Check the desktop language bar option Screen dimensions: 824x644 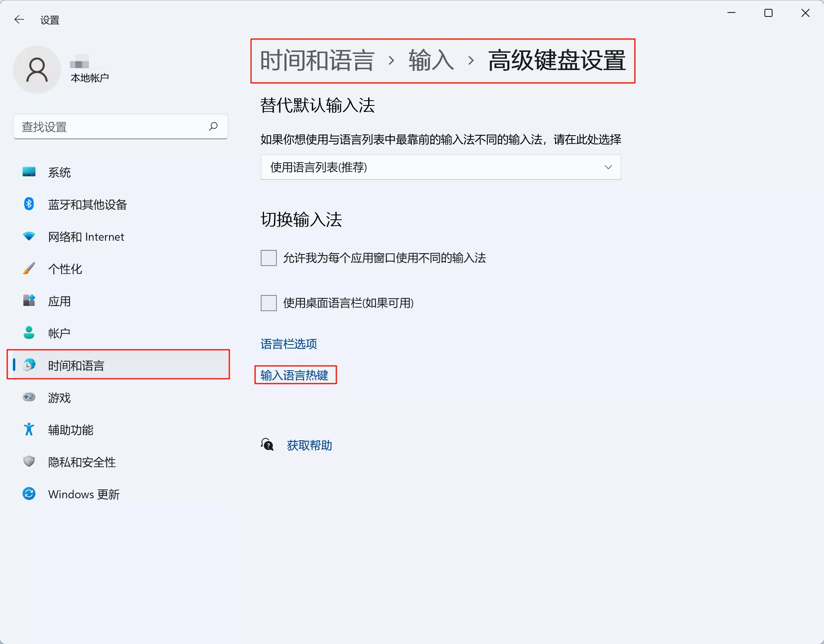click(x=269, y=303)
